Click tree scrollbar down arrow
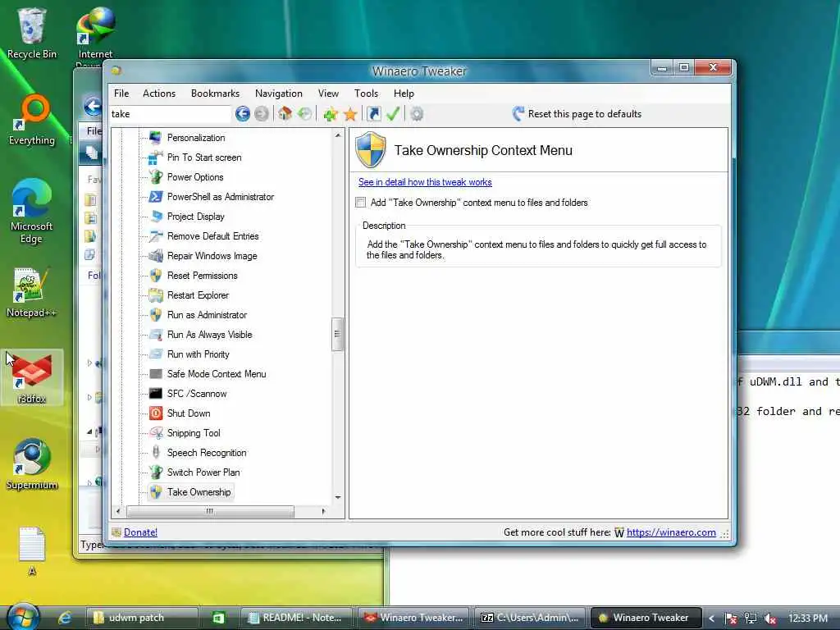 click(337, 498)
